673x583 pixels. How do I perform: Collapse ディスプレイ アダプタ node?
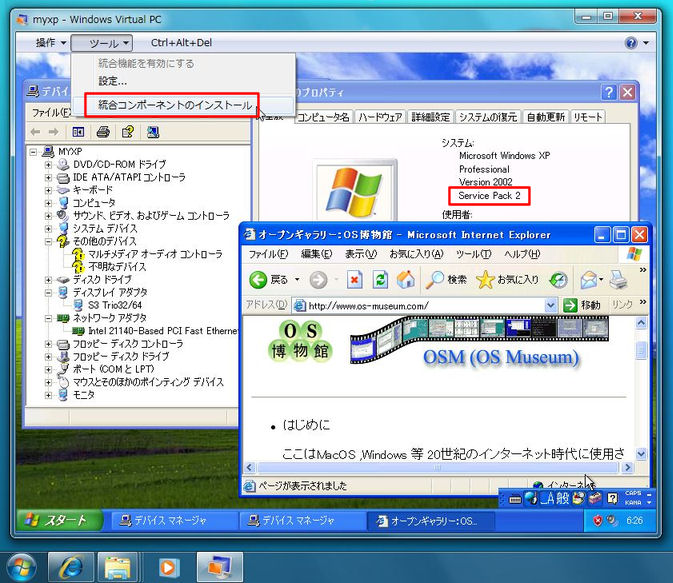[48, 293]
